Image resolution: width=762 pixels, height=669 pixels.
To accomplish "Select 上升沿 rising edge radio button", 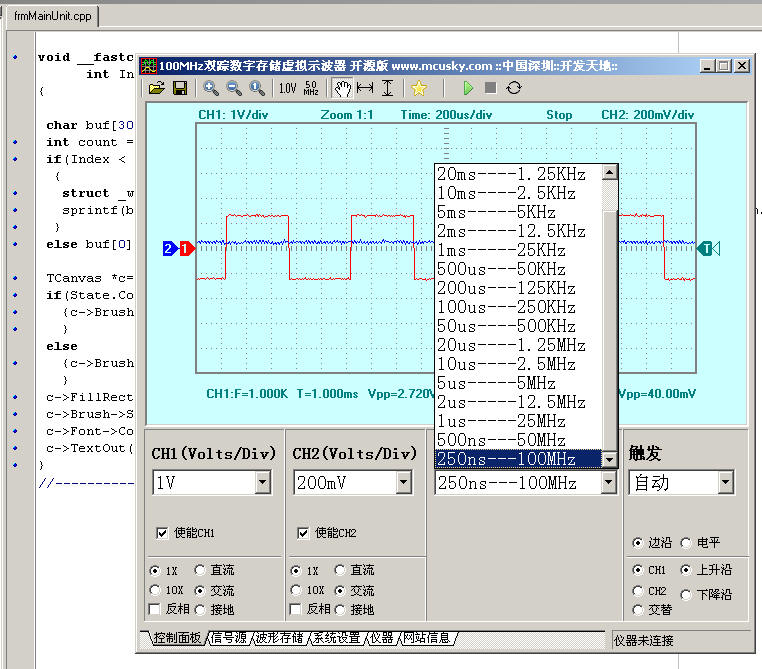I will (x=686, y=570).
